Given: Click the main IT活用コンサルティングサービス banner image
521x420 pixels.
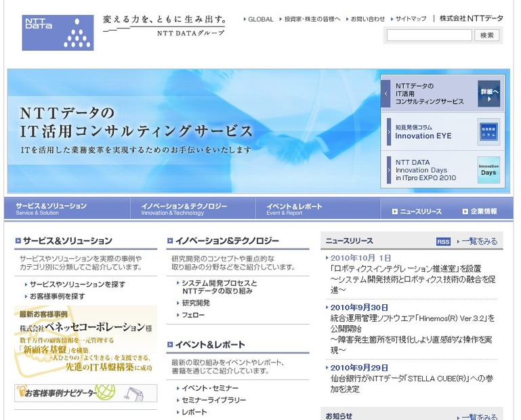Looking at the screenshot, I should tap(193, 131).
